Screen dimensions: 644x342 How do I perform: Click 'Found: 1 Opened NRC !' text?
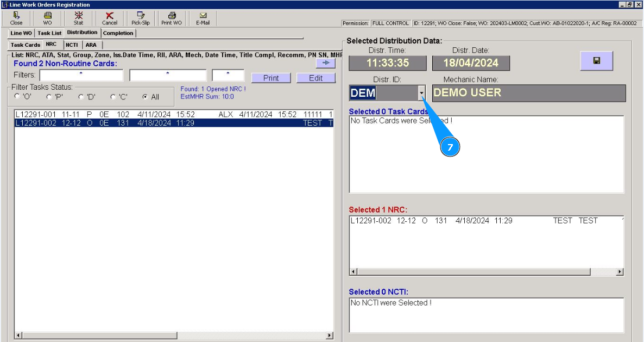click(213, 89)
